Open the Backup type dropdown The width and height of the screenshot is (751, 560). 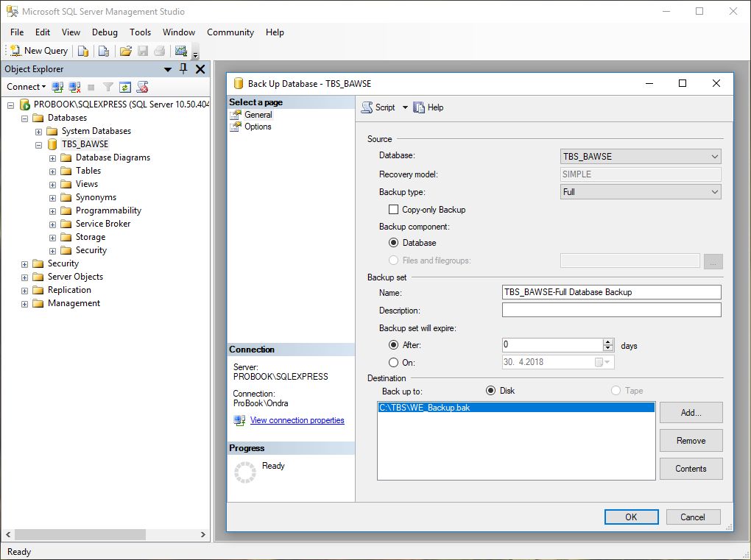click(641, 192)
